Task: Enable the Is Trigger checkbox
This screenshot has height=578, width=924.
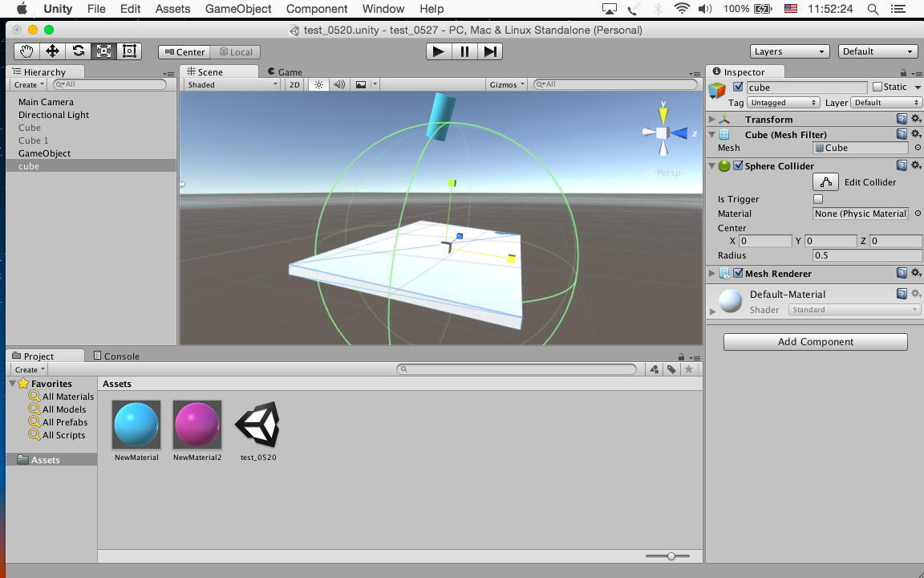Action: 818,199
